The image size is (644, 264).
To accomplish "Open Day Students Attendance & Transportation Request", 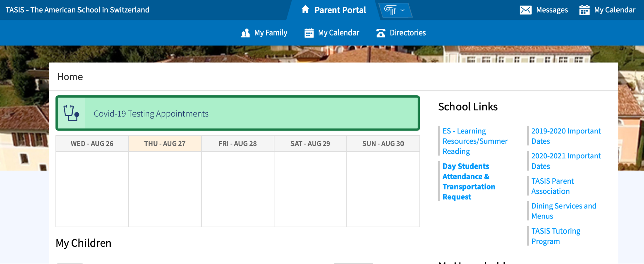I will [469, 182].
